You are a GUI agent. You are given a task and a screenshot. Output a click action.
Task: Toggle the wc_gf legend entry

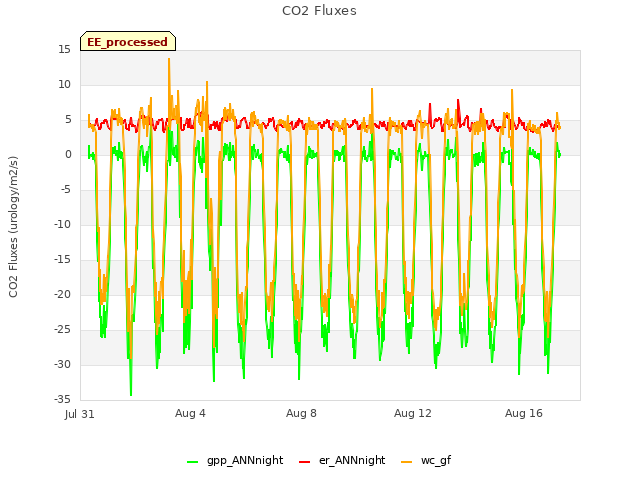pyautogui.click(x=426, y=461)
